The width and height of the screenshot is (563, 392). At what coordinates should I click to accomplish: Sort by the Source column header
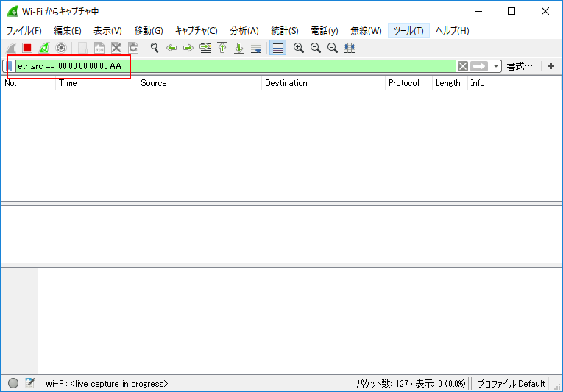click(x=199, y=83)
